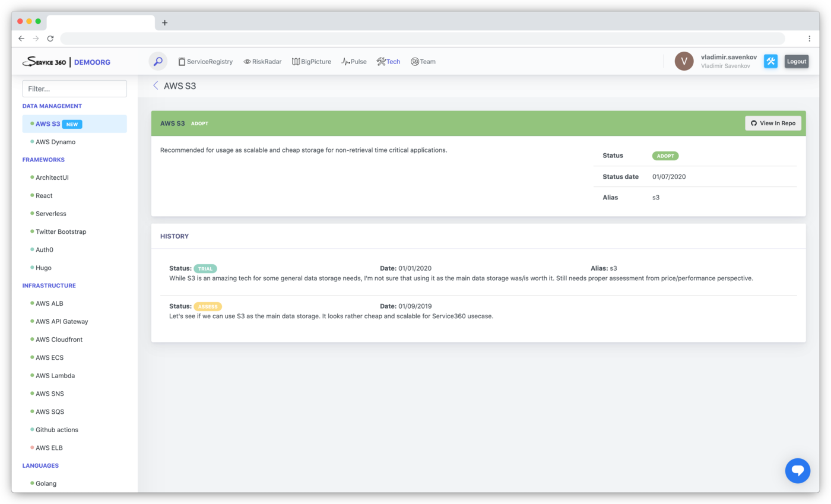The image size is (831, 504).
Task: Click the LANGUAGES section heading
Action: click(40, 465)
